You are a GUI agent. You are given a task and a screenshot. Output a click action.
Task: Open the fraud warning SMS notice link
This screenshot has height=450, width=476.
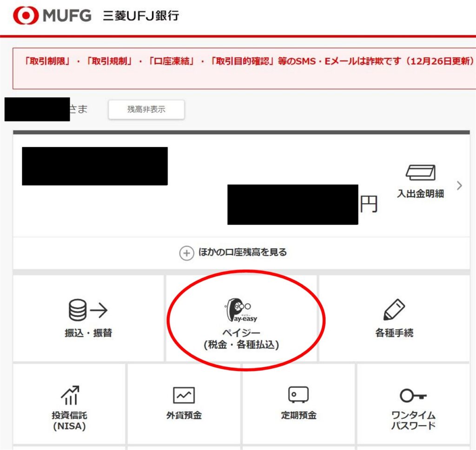click(248, 61)
